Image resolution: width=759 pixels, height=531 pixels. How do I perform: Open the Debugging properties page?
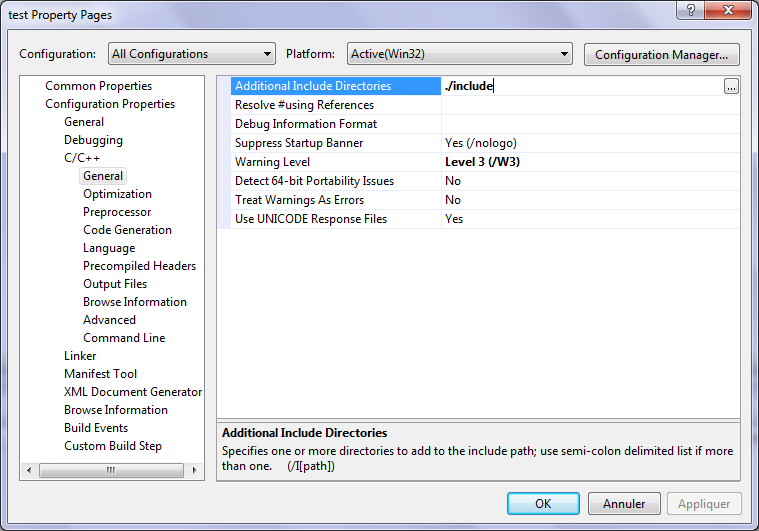pos(93,140)
